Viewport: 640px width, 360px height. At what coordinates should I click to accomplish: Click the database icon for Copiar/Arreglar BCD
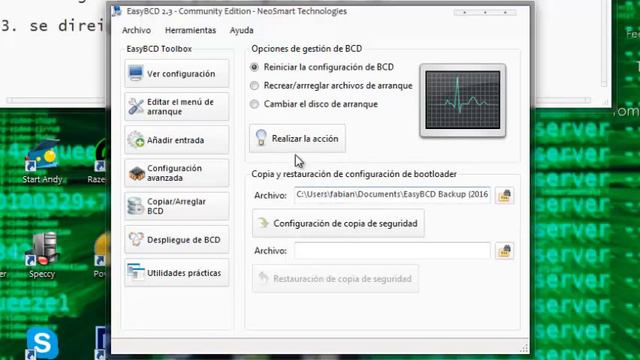136,206
